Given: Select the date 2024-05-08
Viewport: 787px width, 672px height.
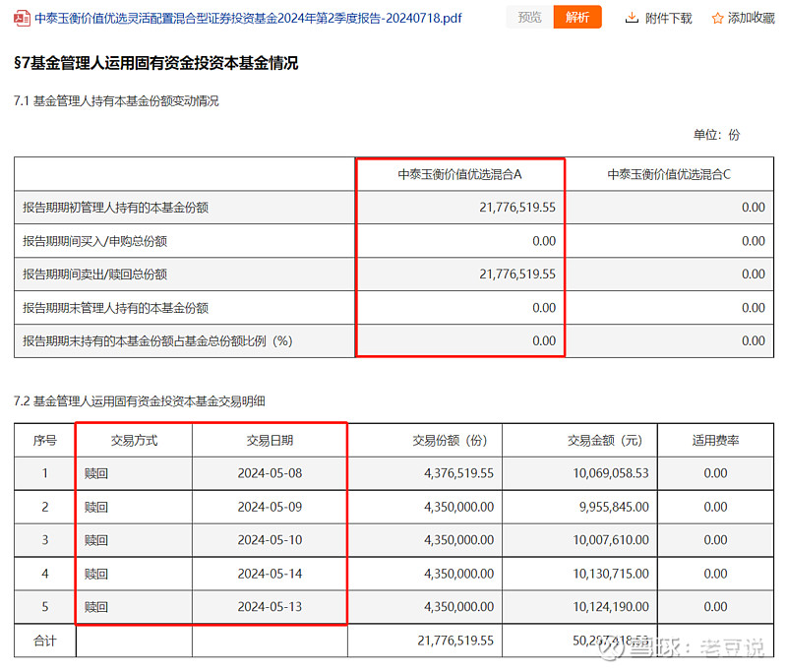Looking at the screenshot, I should 270,473.
